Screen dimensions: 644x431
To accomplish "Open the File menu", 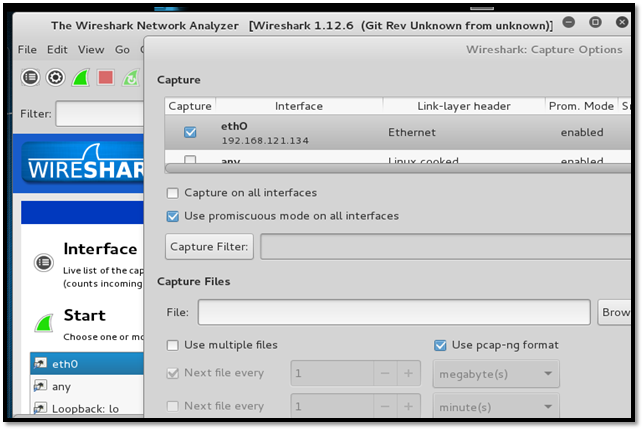I will [27, 49].
